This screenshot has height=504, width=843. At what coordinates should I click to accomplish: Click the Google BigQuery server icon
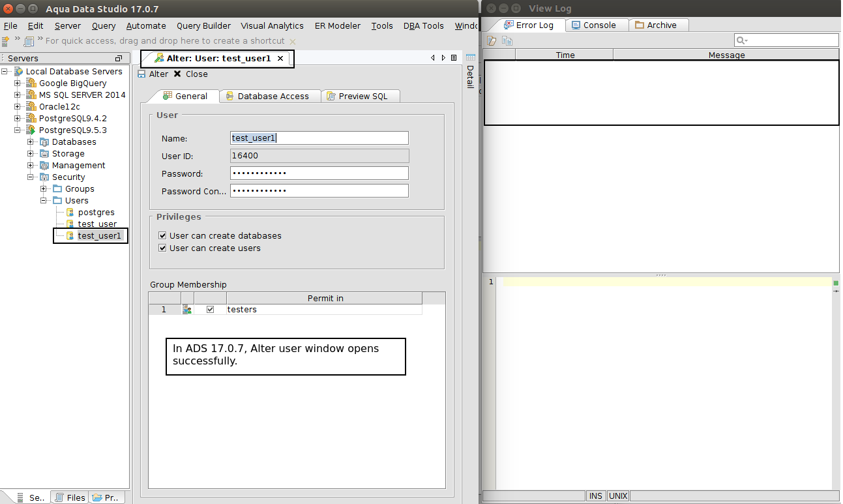[31, 83]
